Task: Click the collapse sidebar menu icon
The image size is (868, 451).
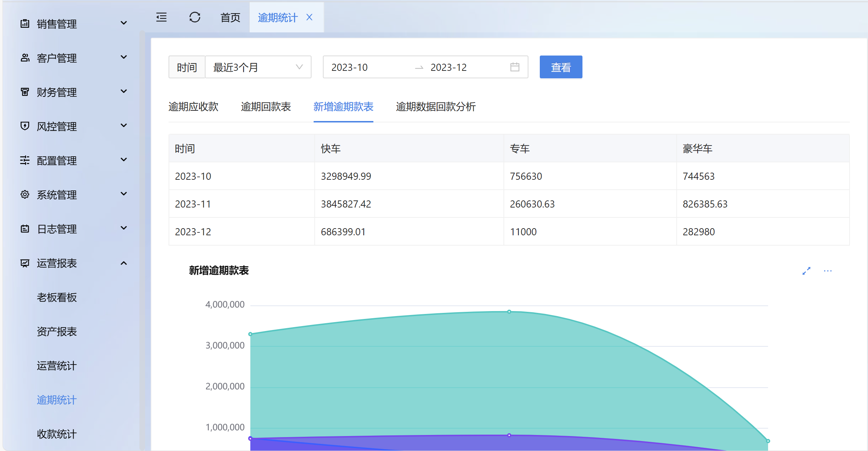Action: click(161, 17)
